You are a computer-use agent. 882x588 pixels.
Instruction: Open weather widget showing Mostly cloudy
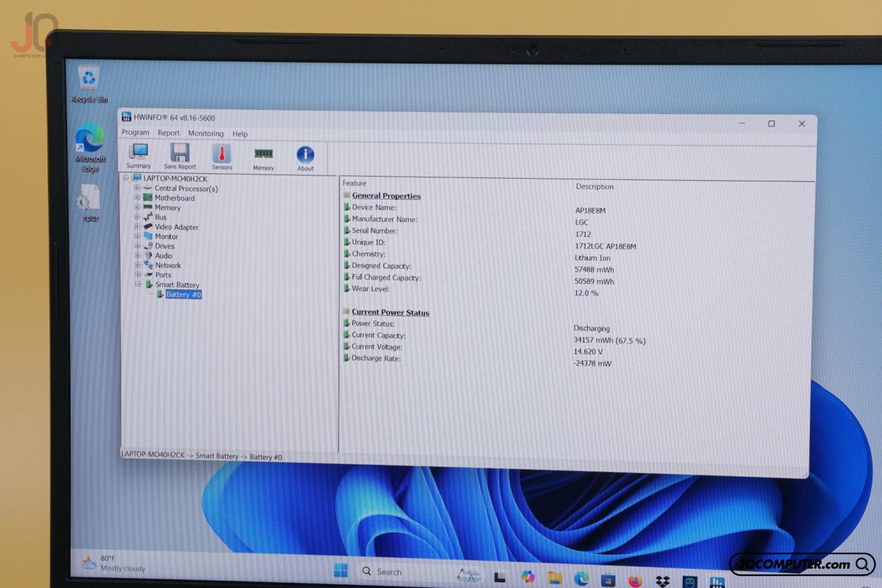[114, 563]
